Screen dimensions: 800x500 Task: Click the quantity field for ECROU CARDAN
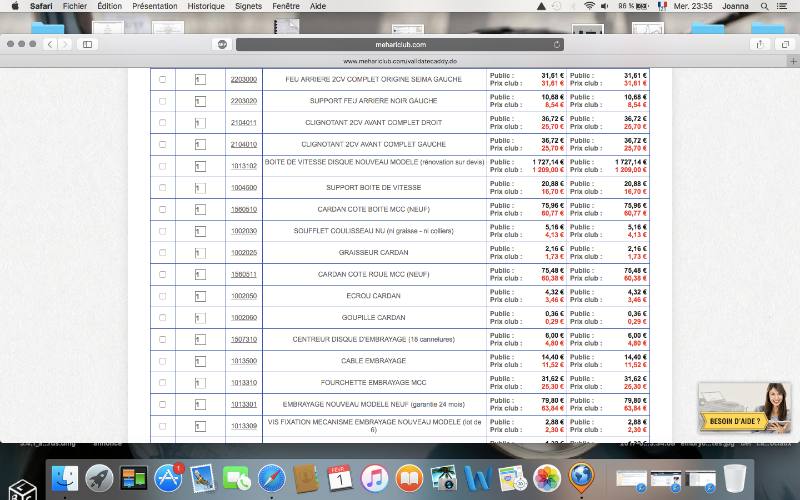click(x=200, y=296)
